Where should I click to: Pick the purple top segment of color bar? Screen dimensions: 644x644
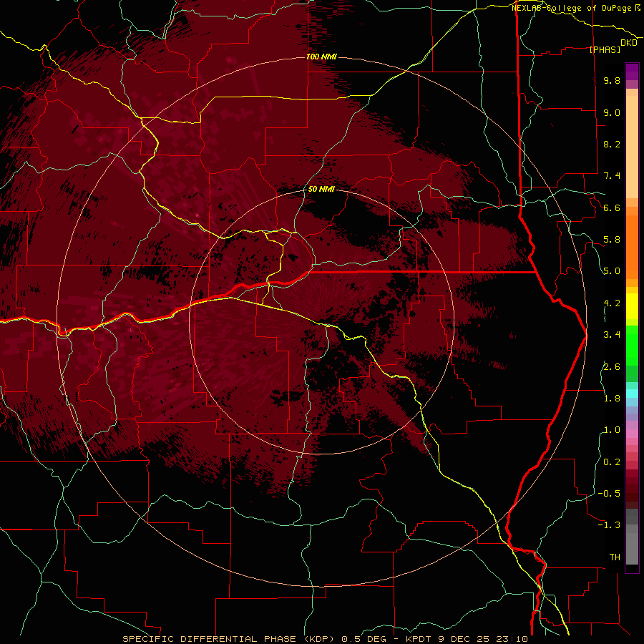coord(632,72)
